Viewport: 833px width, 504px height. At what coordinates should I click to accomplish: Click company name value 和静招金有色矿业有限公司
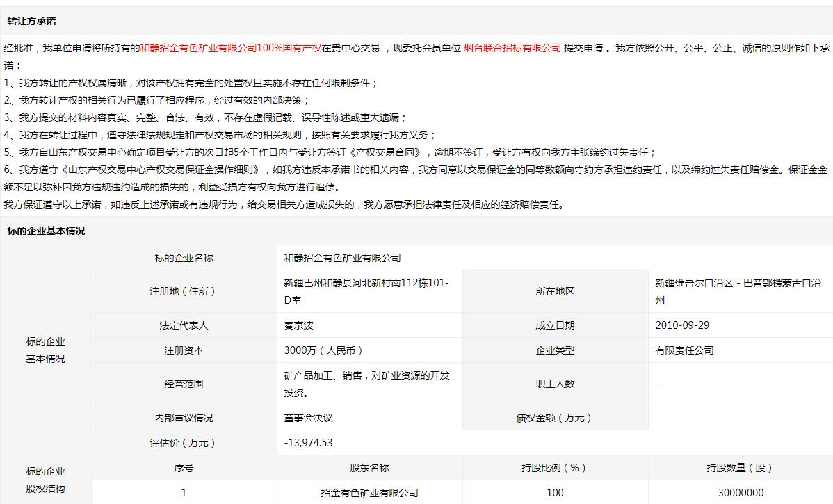coord(342,258)
